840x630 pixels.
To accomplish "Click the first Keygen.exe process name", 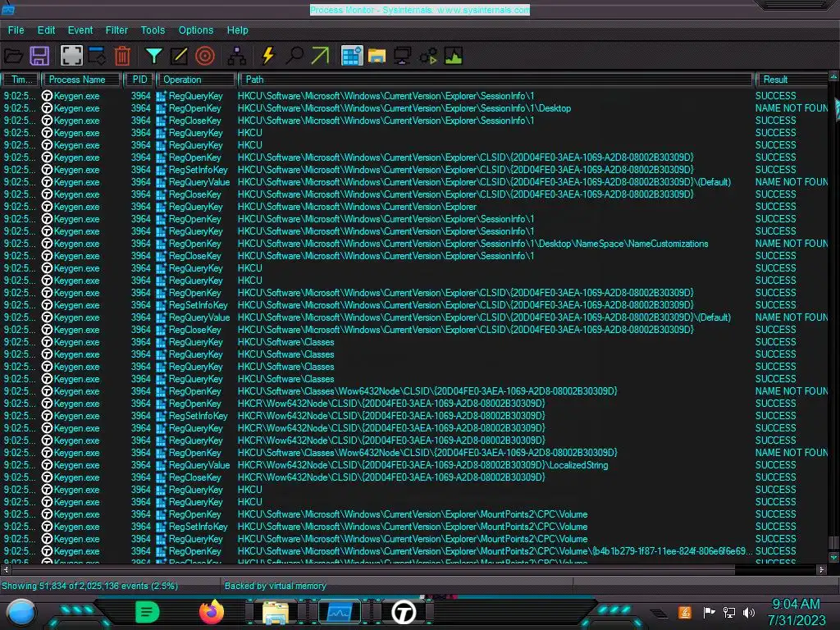I will 76,97.
